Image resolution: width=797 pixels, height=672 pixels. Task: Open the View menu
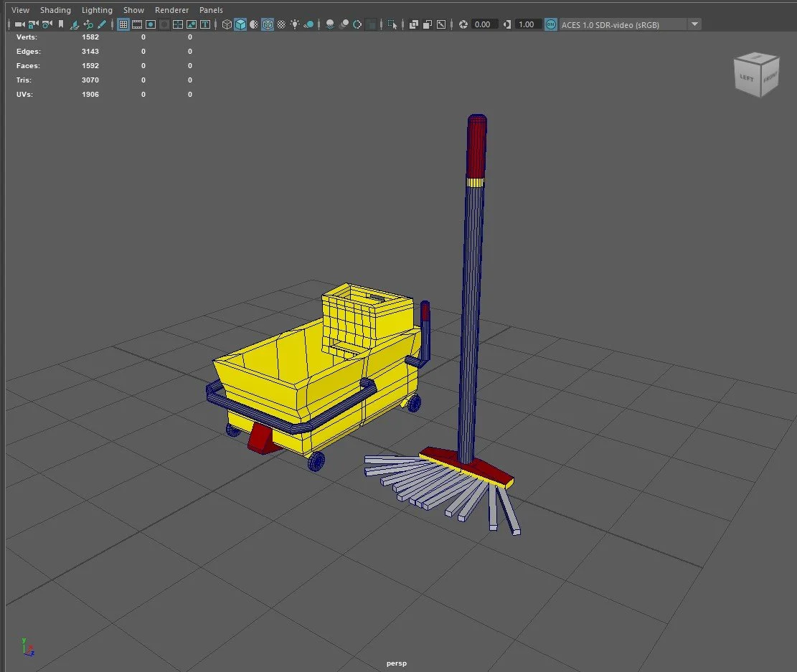(x=20, y=9)
